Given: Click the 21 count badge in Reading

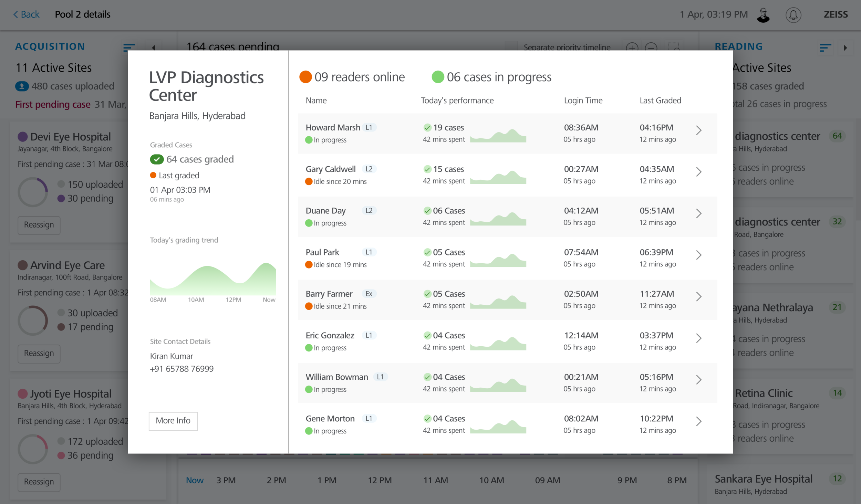Looking at the screenshot, I should pos(837,307).
